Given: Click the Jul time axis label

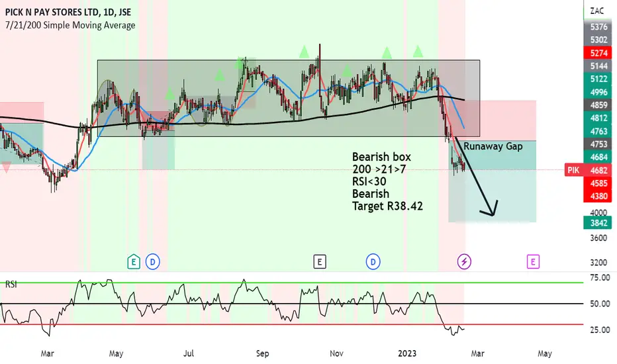Looking at the screenshot, I should [x=189, y=353].
